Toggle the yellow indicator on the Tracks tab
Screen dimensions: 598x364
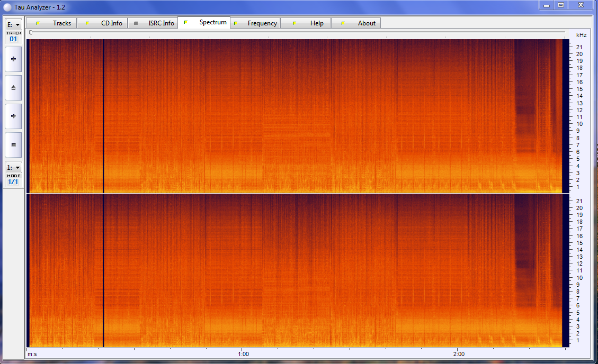pos(38,23)
